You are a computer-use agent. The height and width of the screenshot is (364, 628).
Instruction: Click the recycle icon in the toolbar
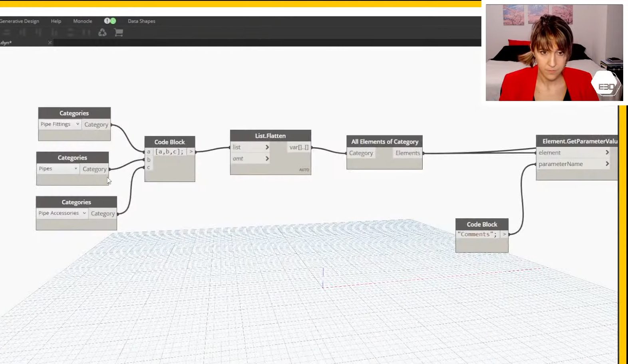click(x=102, y=33)
